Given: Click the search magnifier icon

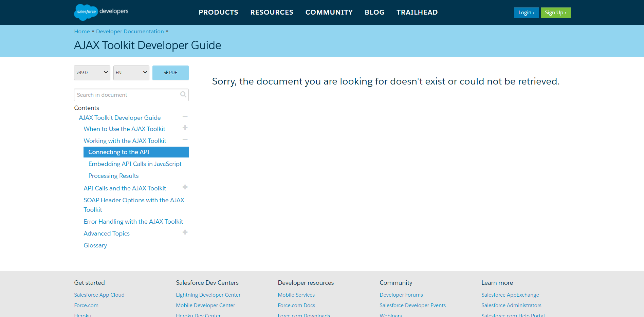Looking at the screenshot, I should point(183,95).
